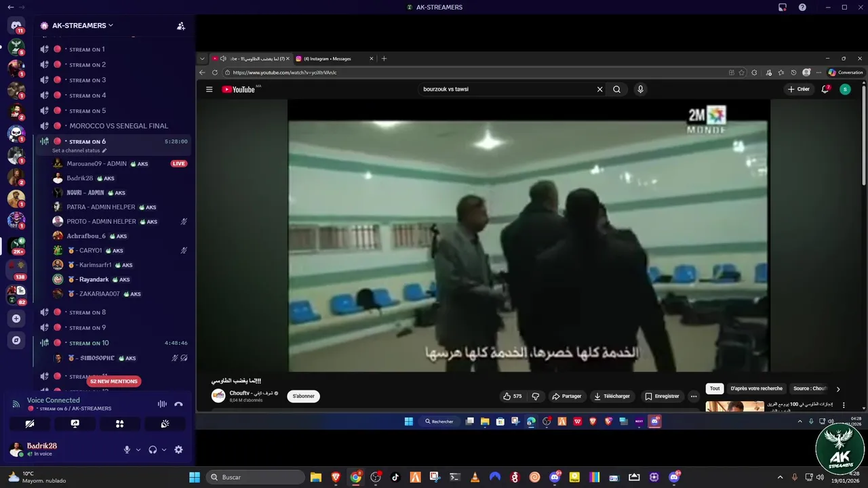Open soundboard button in voice panel

165,424
